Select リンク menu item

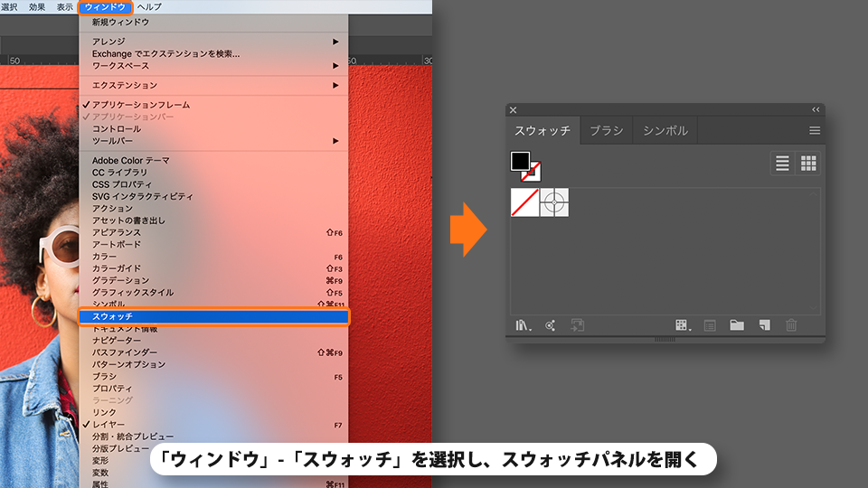tap(213, 412)
